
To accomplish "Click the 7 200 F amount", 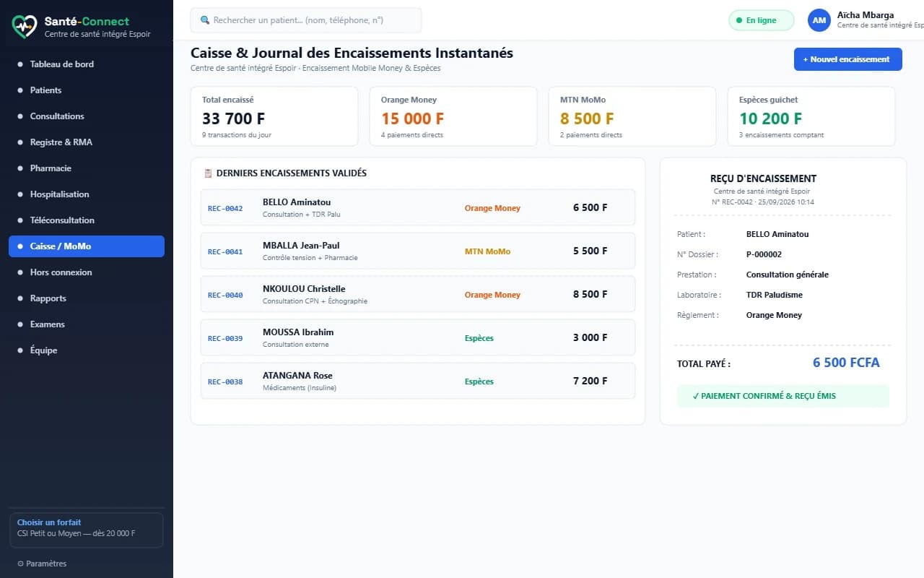I will [x=590, y=381].
